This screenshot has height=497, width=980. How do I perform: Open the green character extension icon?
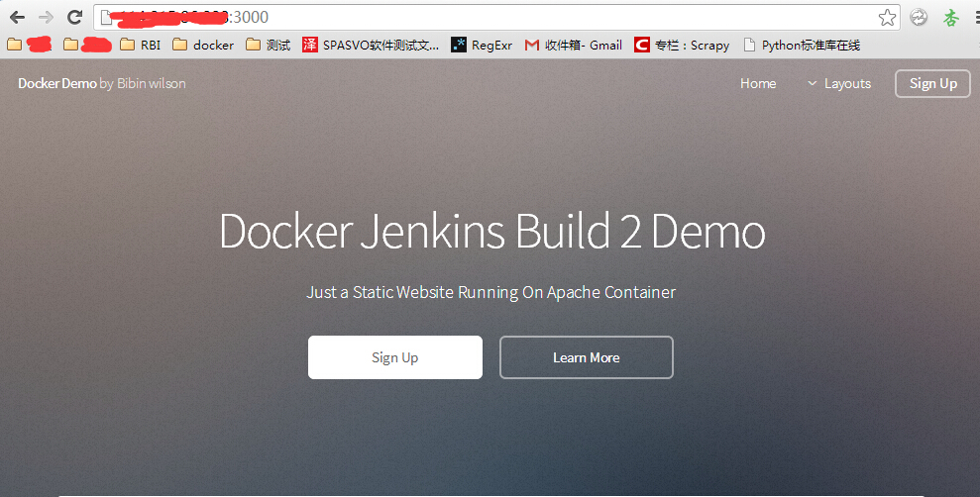click(950, 18)
